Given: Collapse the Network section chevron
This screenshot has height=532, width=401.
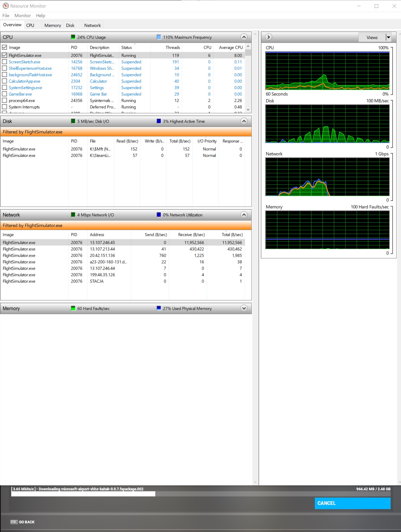Looking at the screenshot, I should [x=244, y=215].
